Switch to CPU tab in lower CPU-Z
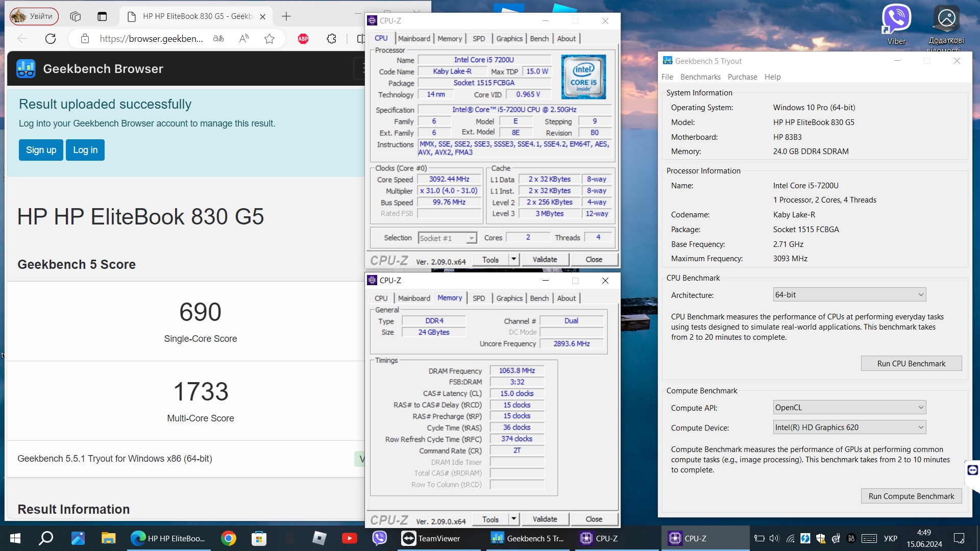Image resolution: width=980 pixels, height=551 pixels. click(381, 298)
